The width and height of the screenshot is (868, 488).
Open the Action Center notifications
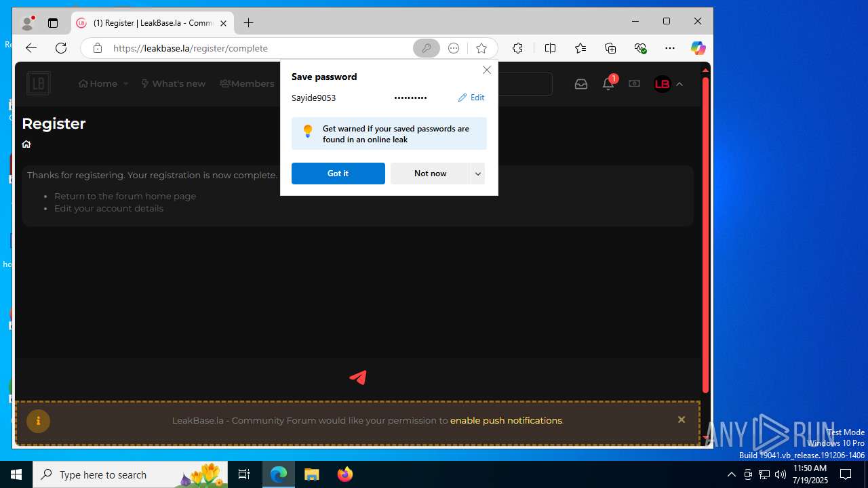[x=846, y=474]
